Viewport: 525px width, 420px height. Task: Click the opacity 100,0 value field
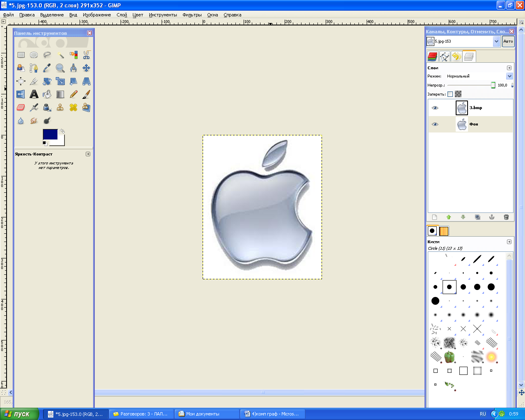[503, 85]
